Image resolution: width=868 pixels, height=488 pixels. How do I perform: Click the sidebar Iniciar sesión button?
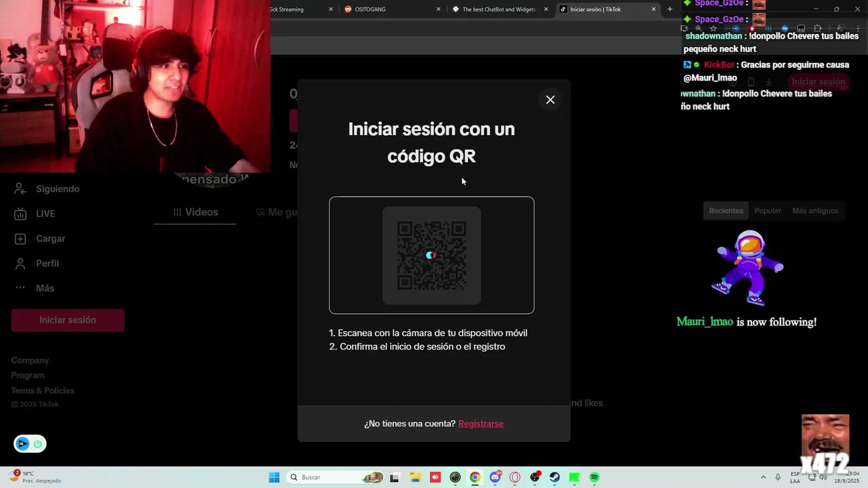pos(68,320)
